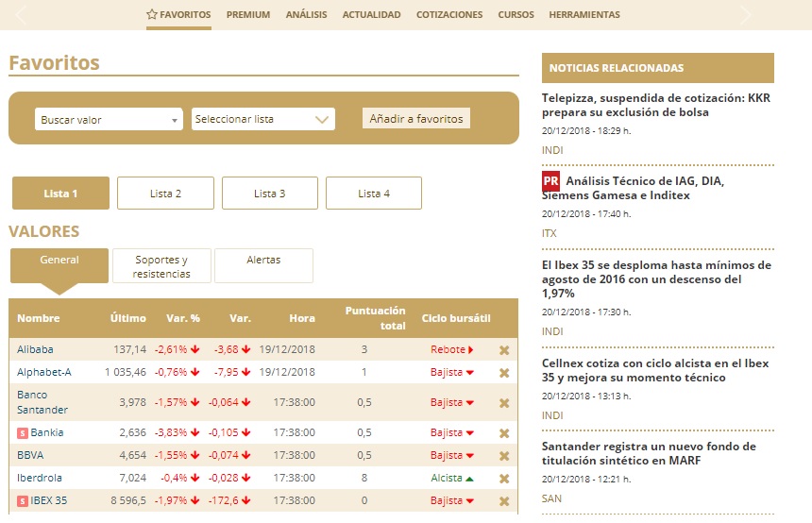This screenshot has width=812, height=523.
Task: Click the star icon beside Favoritos
Action: pos(152,14)
